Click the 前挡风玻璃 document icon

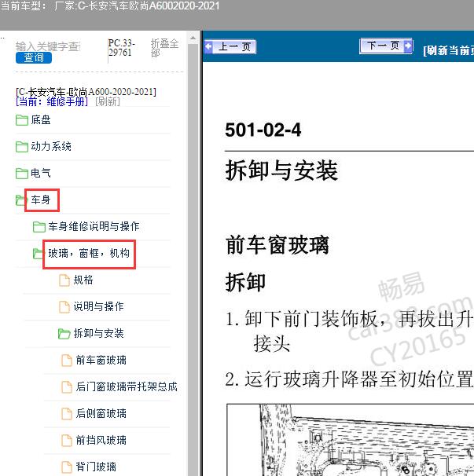click(x=67, y=441)
